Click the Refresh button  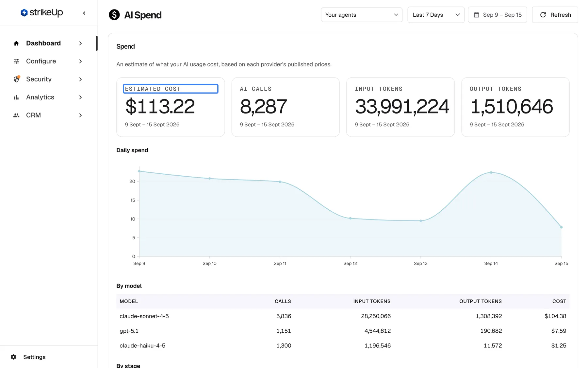click(555, 15)
